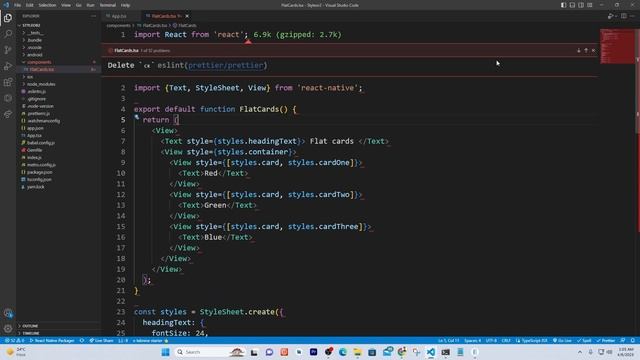The height and width of the screenshot is (360, 640).
Task: Toggle panel layout icon in title bar
Action: point(572,5)
